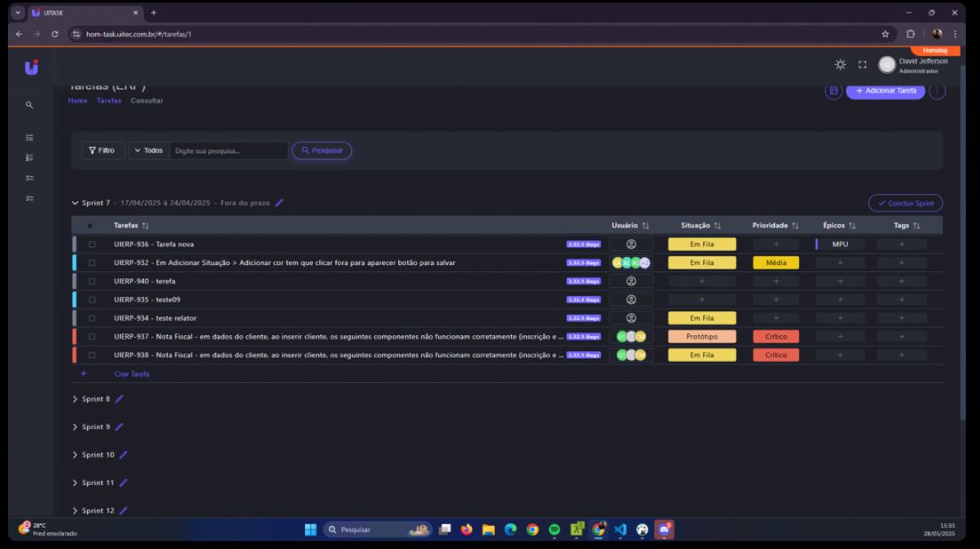The width and height of the screenshot is (980, 549).
Task: Open the three-dot more options menu
Action: click(x=937, y=91)
